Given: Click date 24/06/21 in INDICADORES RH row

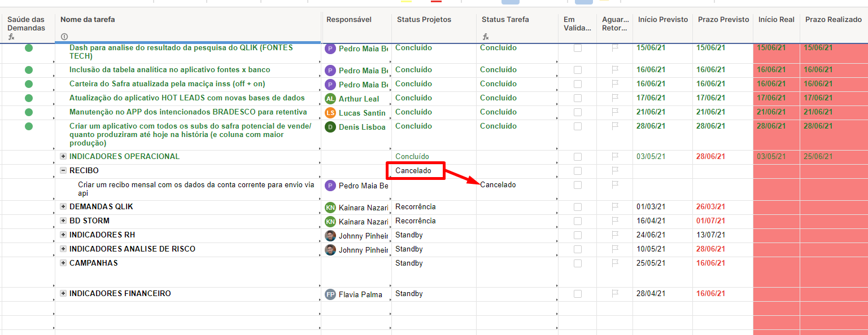Looking at the screenshot, I should [651, 235].
